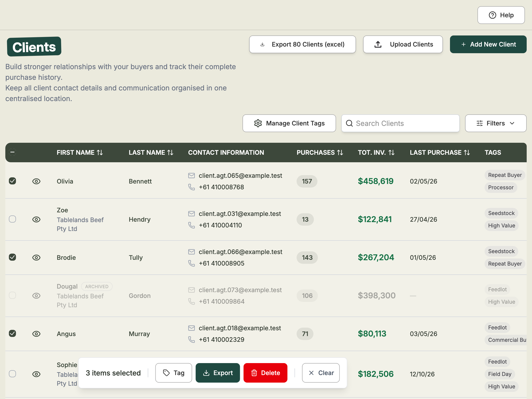This screenshot has width=532, height=399.
Task: Tick the checkbox for Sophie's row
Action: pyautogui.click(x=12, y=374)
